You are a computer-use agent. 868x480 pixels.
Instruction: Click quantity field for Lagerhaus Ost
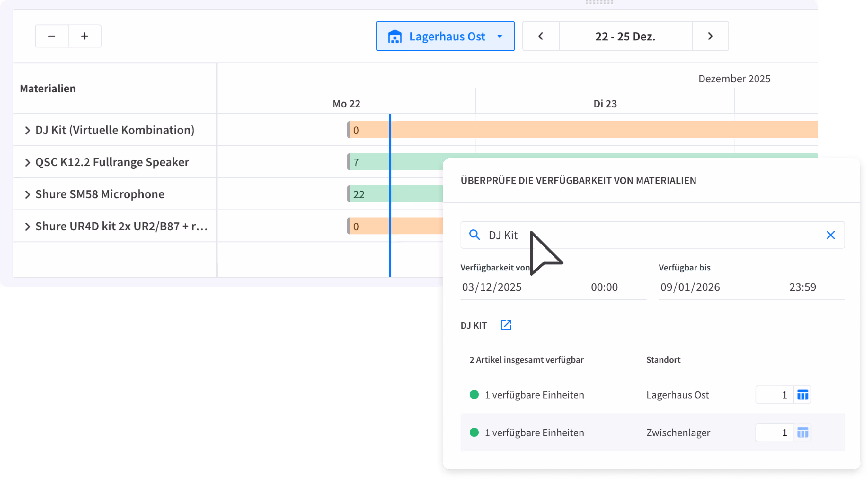774,395
